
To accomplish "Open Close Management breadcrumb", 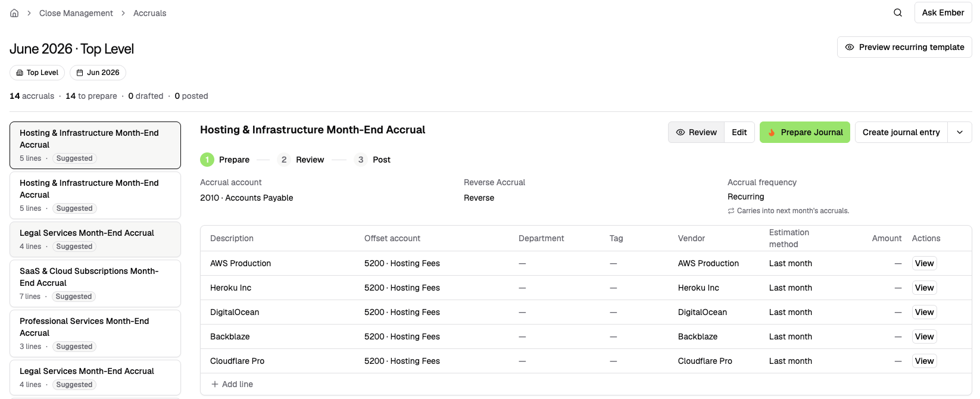I will (x=76, y=13).
